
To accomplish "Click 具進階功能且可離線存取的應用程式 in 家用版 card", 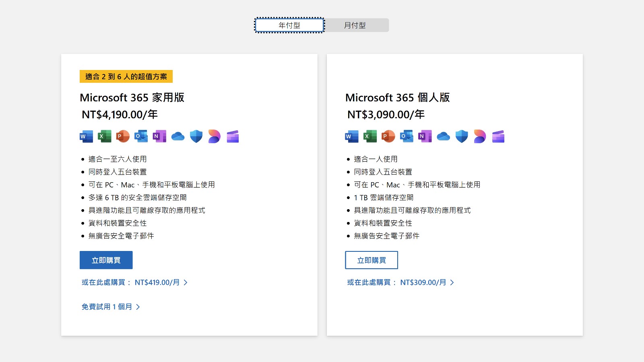I will [147, 210].
